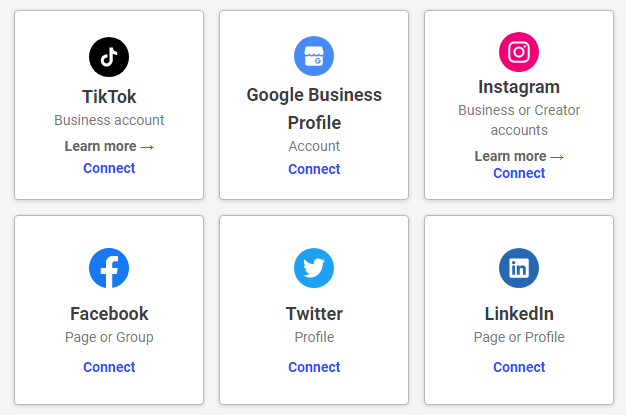This screenshot has width=626, height=415.
Task: Select the Google Business Profile heading
Action: tap(314, 109)
